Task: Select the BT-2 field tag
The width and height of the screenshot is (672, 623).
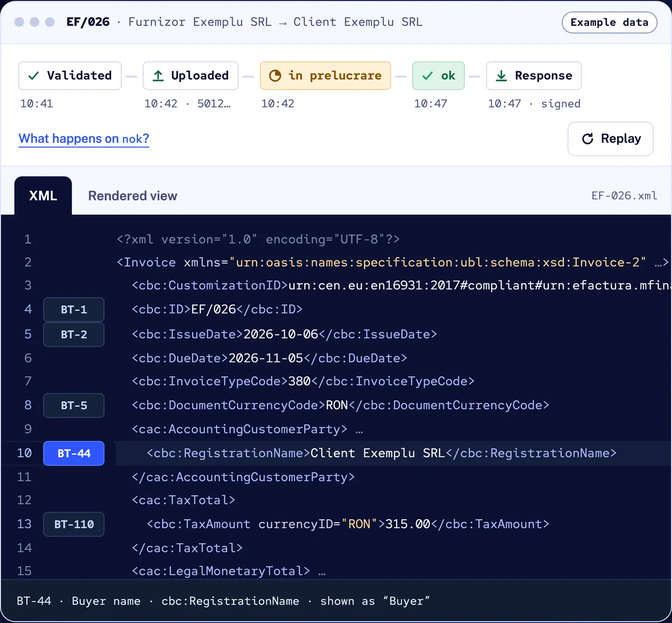Action: (74, 335)
